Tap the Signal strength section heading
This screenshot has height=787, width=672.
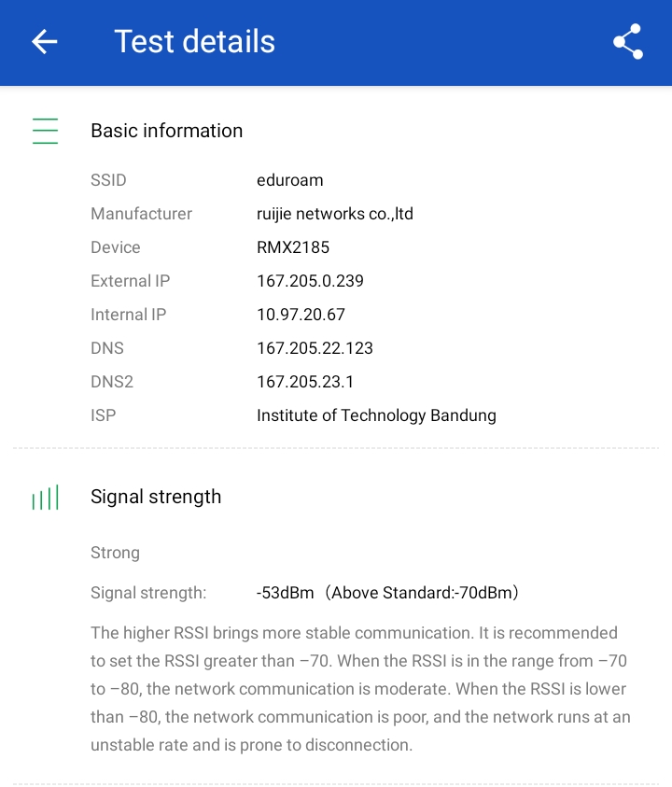coord(156,497)
